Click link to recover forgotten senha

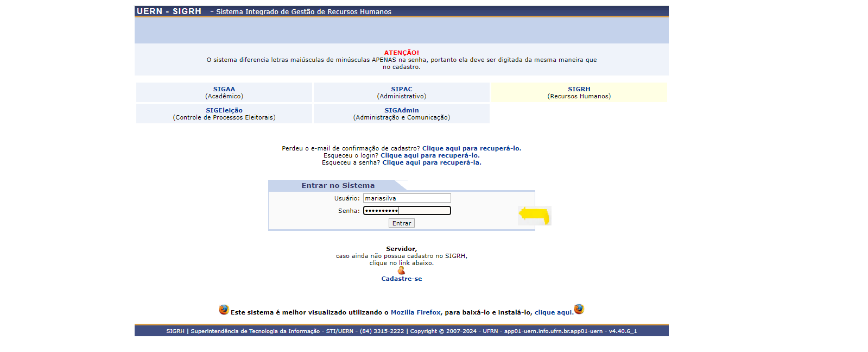(432, 162)
